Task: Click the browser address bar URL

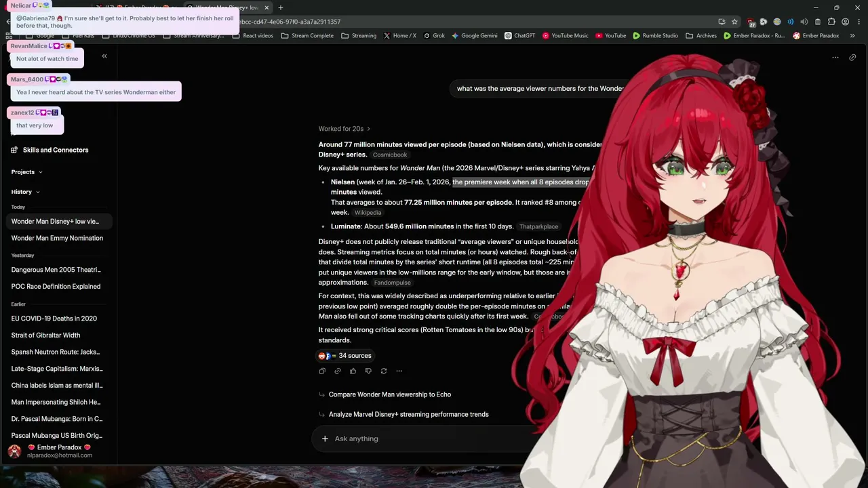Action: 290,22
